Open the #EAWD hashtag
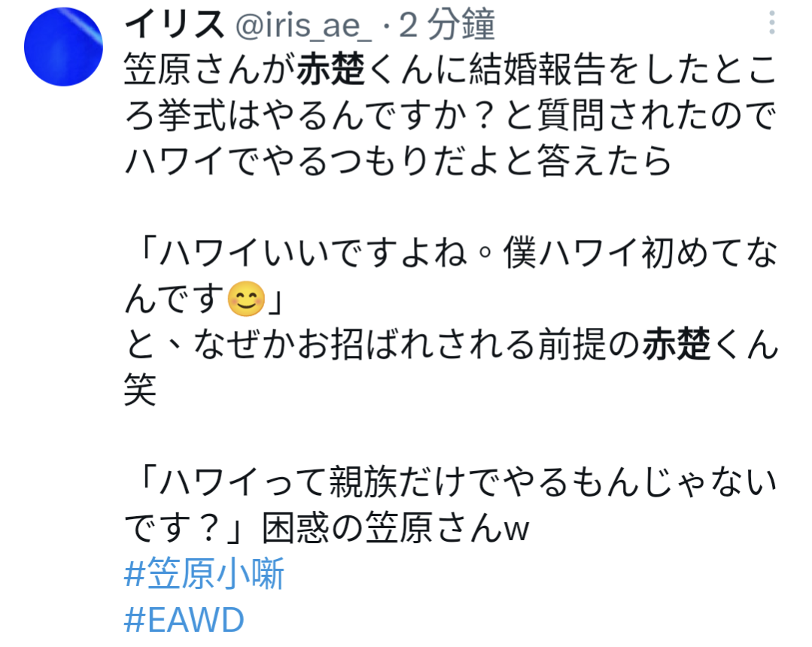 click(184, 620)
